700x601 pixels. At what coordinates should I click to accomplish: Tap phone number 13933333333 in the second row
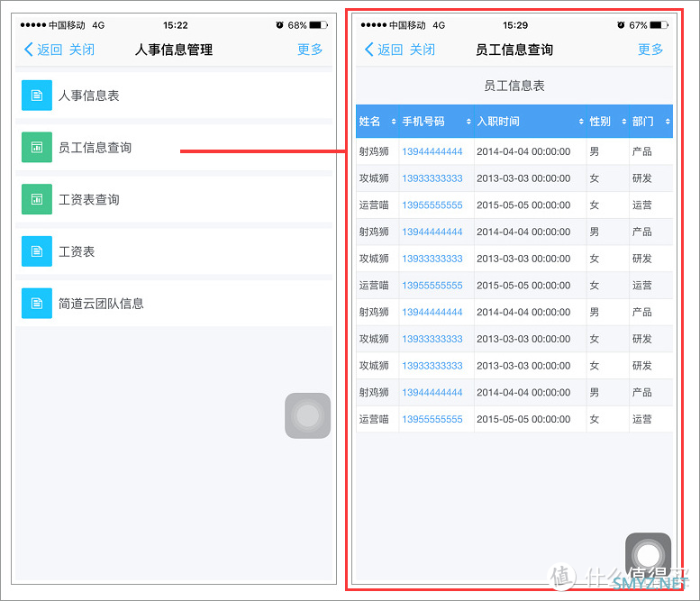[x=432, y=178]
